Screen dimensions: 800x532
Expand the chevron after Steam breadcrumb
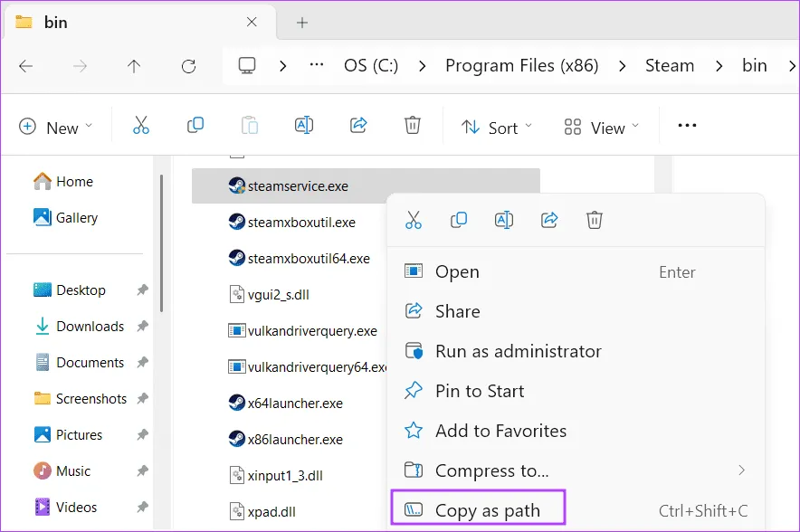(719, 66)
